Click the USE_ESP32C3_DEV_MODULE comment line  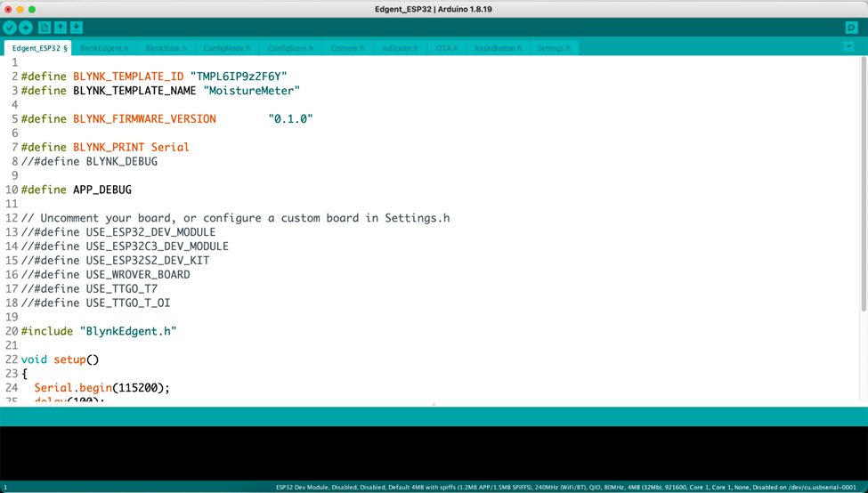[125, 246]
